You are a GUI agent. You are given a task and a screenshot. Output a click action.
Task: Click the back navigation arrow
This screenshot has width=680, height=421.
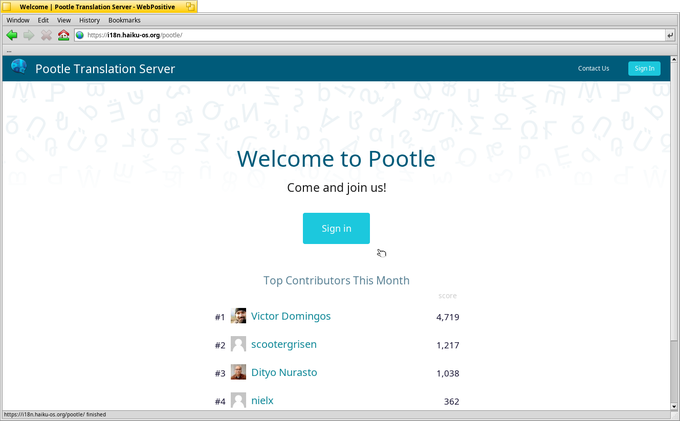(12, 35)
